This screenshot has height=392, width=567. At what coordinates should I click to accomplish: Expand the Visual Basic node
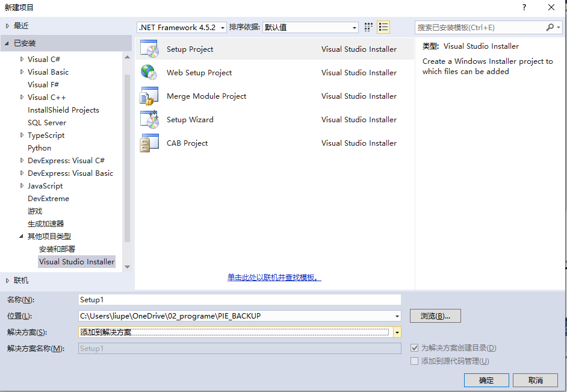[22, 72]
